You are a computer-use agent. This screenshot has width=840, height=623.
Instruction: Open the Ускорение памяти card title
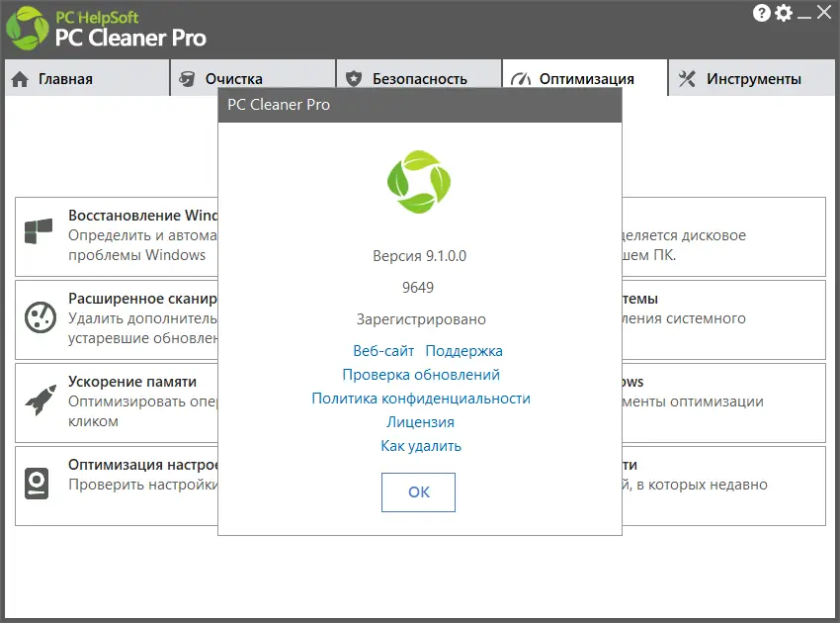(x=132, y=382)
